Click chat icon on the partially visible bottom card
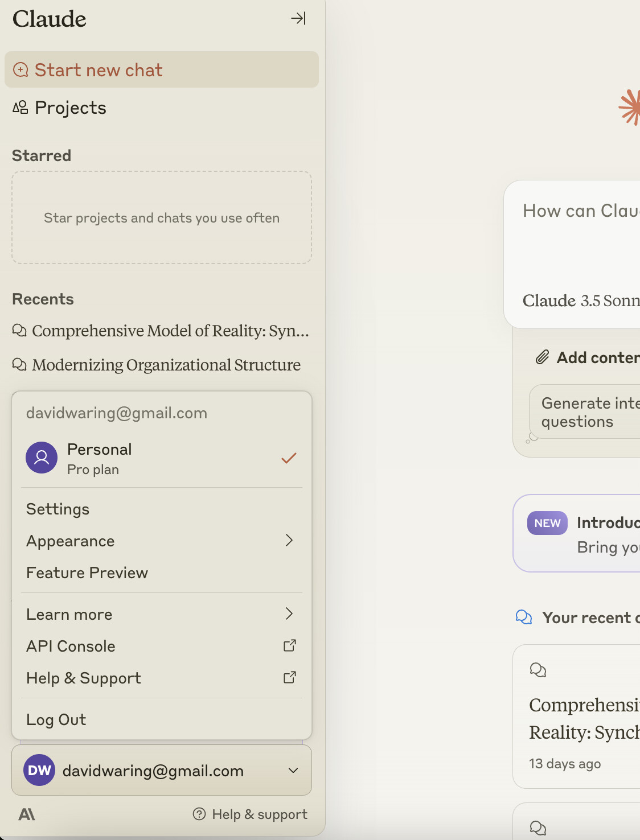 pyautogui.click(x=538, y=828)
